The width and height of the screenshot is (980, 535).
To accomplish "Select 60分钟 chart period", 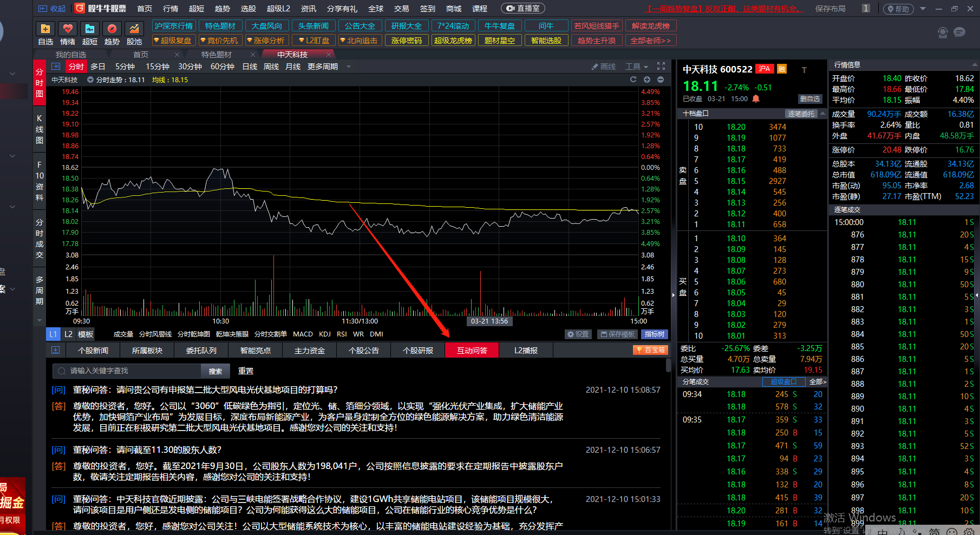I will click(x=222, y=67).
